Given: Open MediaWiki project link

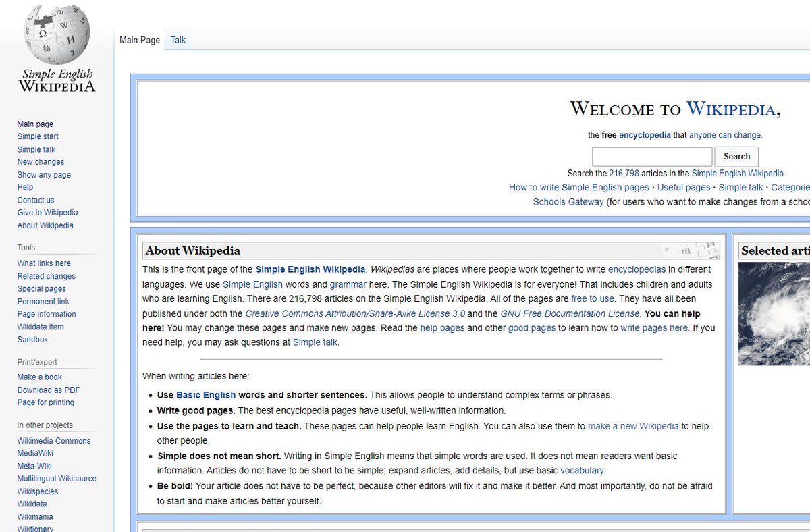Looking at the screenshot, I should click(35, 453).
